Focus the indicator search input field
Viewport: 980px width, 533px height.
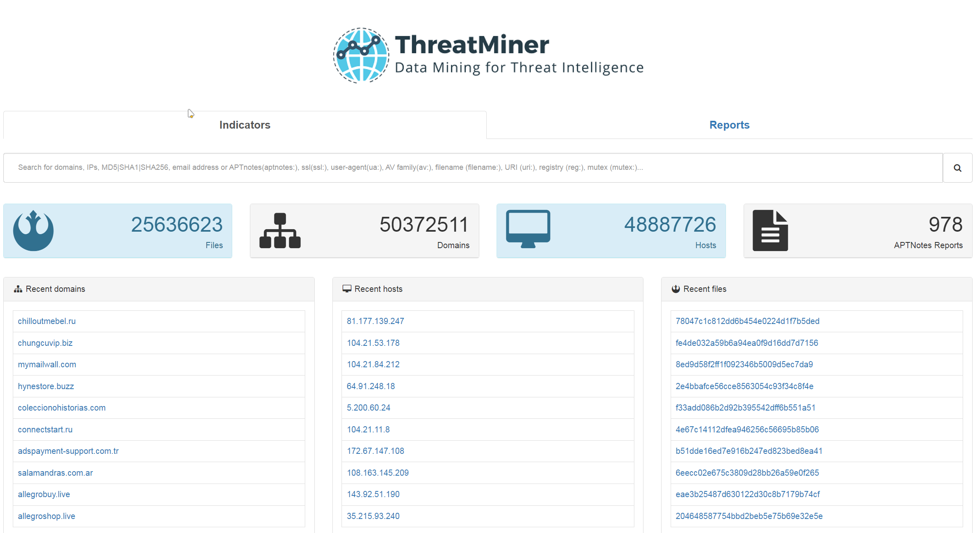coord(473,168)
